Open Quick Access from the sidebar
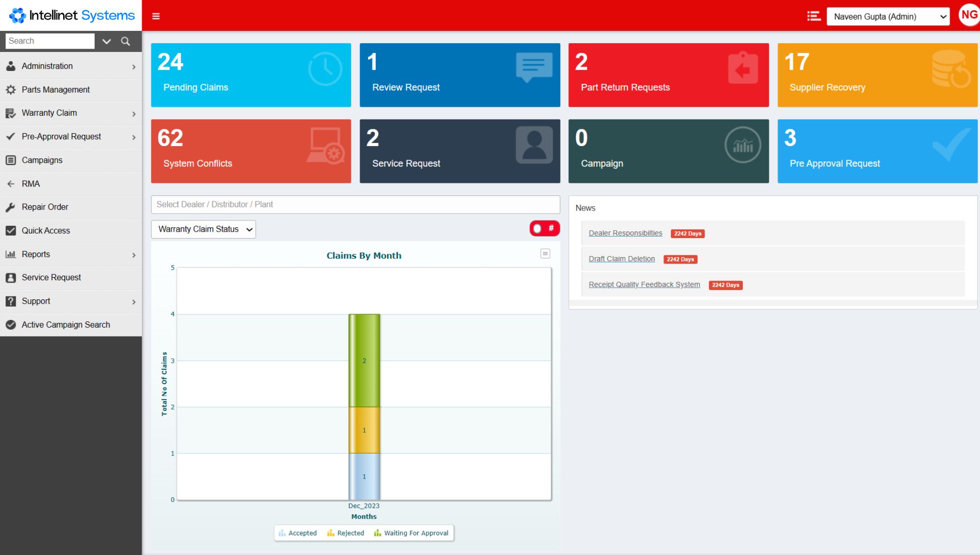 [45, 230]
